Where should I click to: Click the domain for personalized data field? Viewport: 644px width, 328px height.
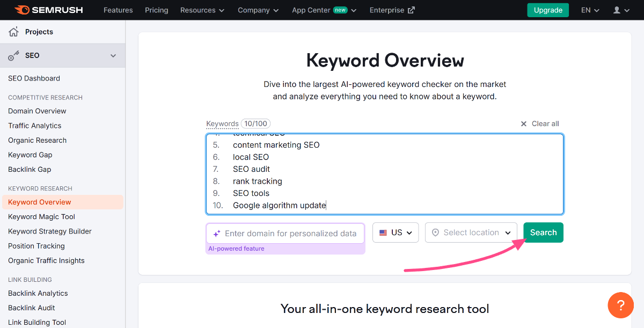(286, 234)
